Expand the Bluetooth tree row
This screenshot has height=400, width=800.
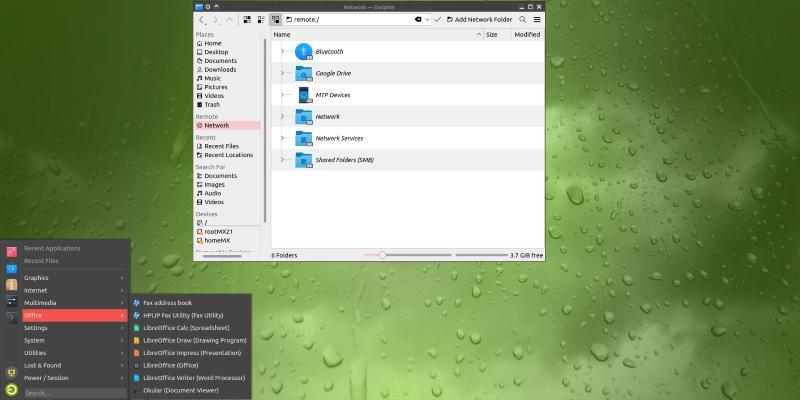coord(282,52)
